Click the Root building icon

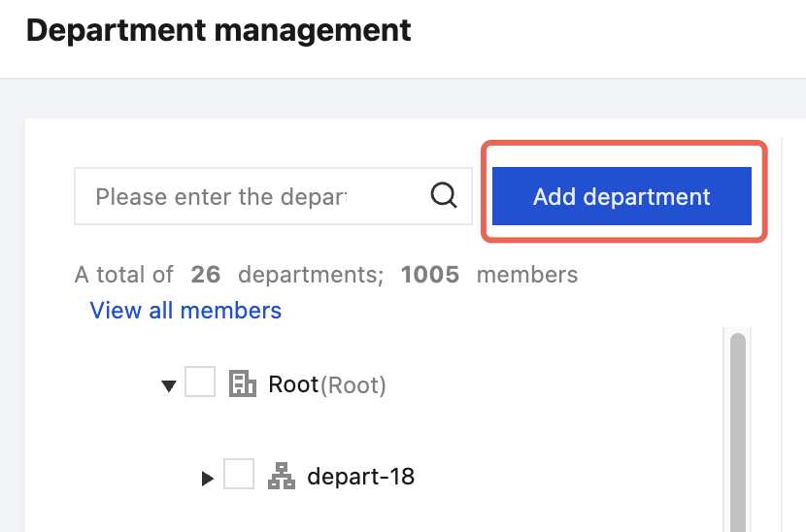pyautogui.click(x=243, y=383)
